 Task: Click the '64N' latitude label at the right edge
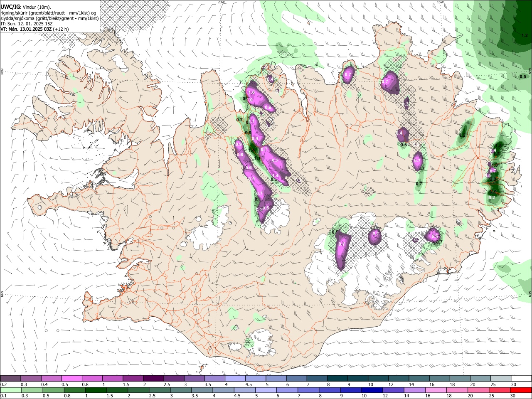[x=530, y=293]
